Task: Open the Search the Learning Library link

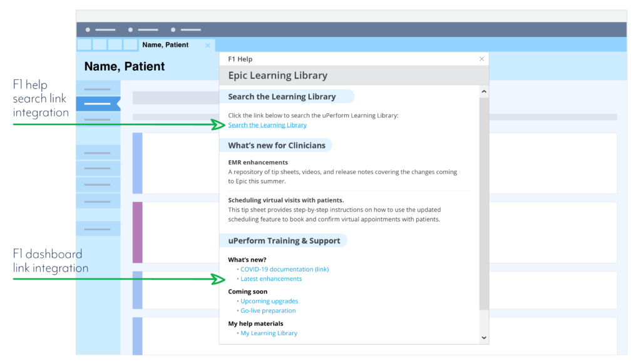Action: coord(267,125)
